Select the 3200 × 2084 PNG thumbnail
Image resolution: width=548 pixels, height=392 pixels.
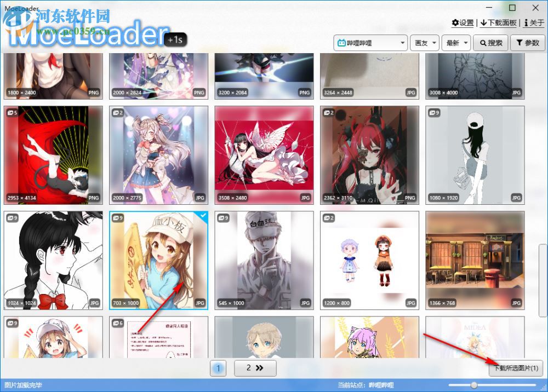click(x=264, y=76)
